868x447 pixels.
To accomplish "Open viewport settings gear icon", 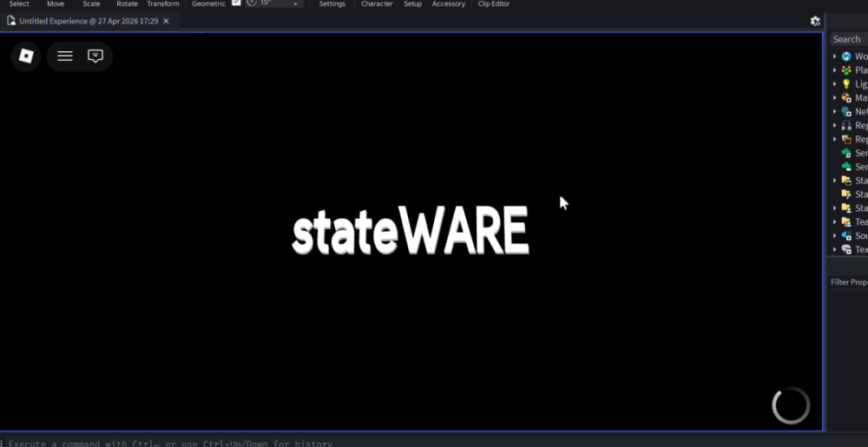I will coord(815,21).
